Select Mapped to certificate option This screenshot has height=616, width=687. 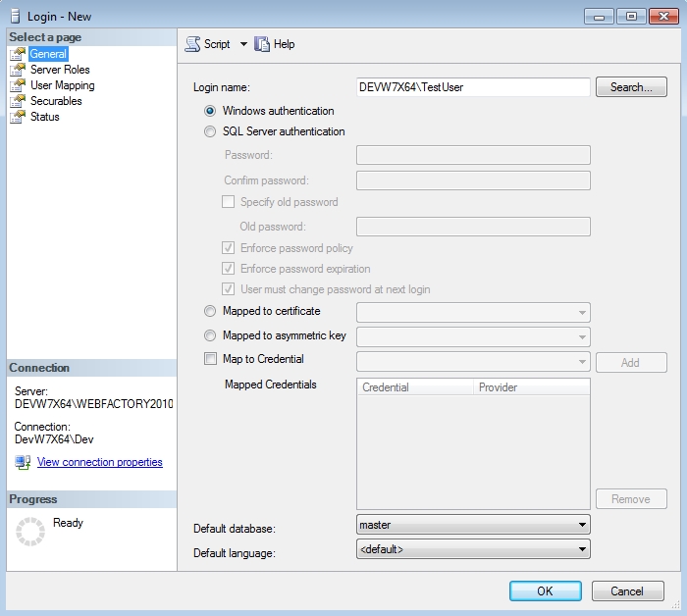pos(210,311)
